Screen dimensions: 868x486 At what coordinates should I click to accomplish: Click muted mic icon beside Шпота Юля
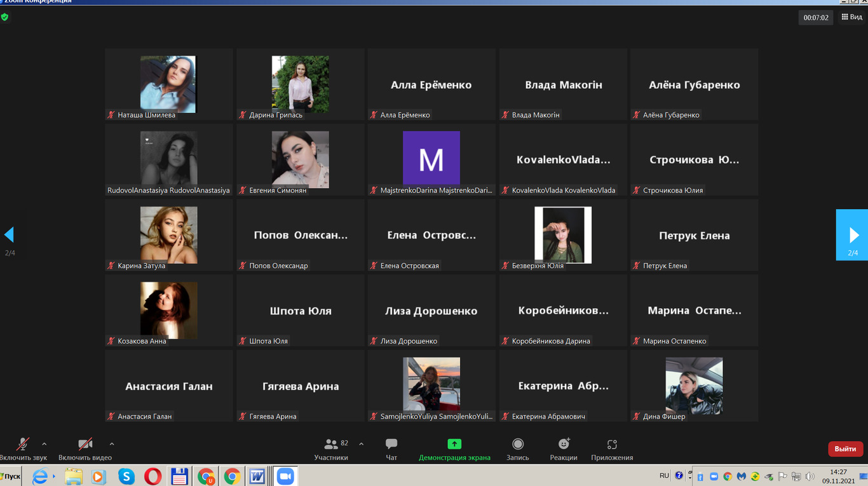243,341
